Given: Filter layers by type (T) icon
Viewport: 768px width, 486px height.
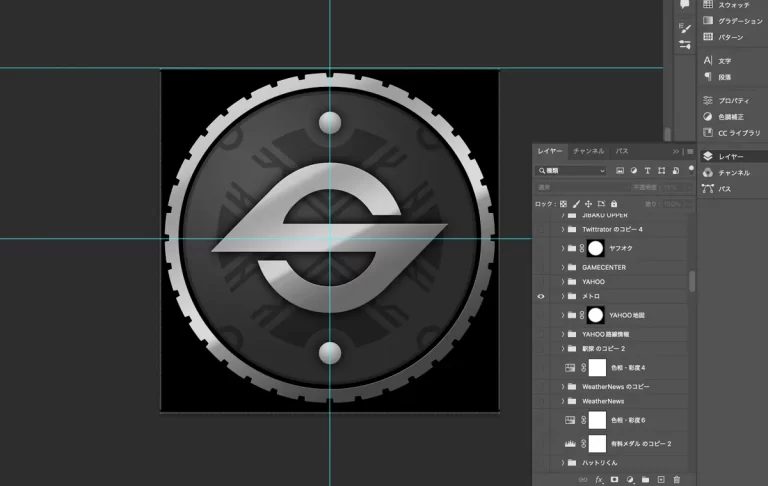Looking at the screenshot, I should tap(648, 171).
